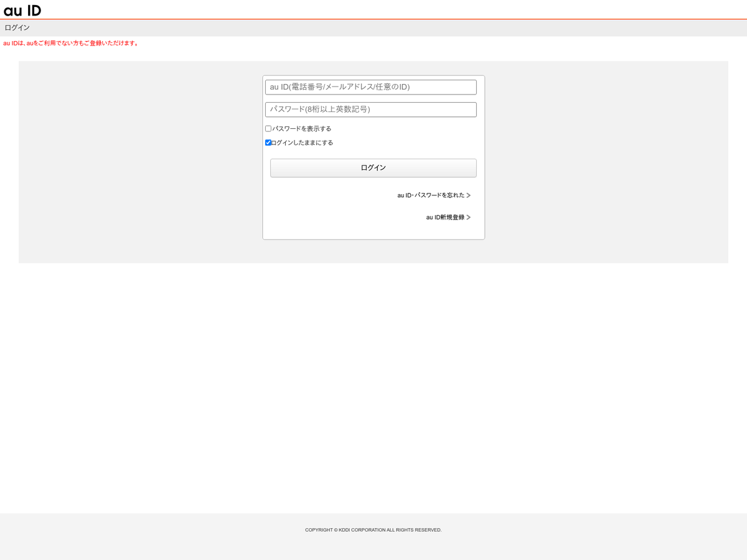
Task: Click the ログイン button
Action: [374, 168]
